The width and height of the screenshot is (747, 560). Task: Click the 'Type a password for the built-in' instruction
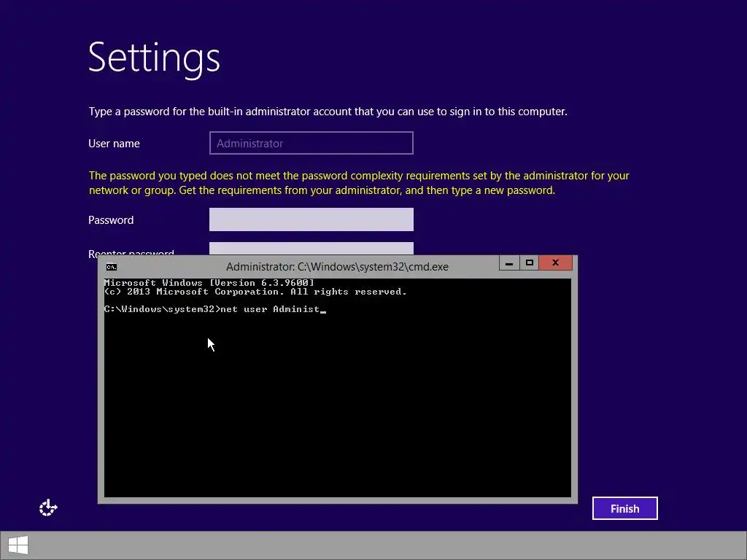coord(328,112)
